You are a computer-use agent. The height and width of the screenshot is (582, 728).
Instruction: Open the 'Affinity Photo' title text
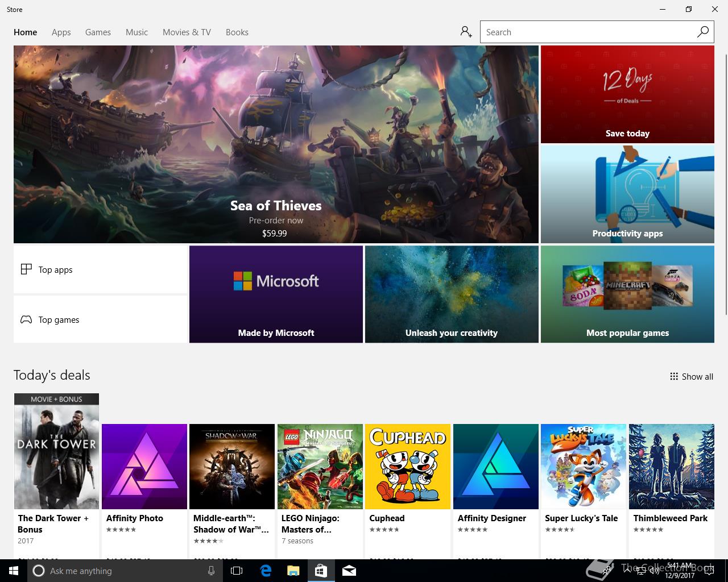coord(135,518)
